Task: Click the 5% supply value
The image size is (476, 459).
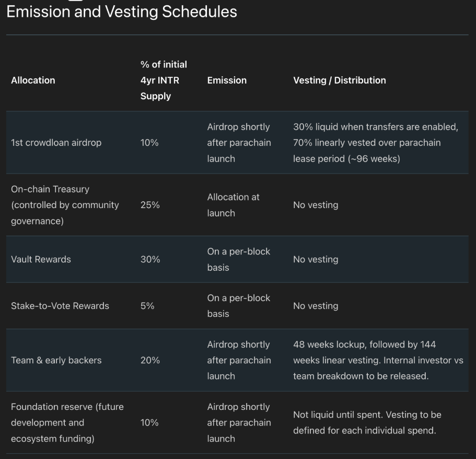Action: (147, 306)
